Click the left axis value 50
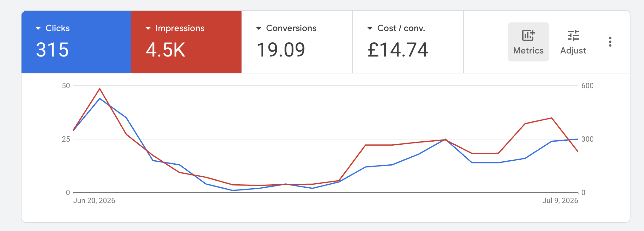The image size is (644, 231). (66, 86)
